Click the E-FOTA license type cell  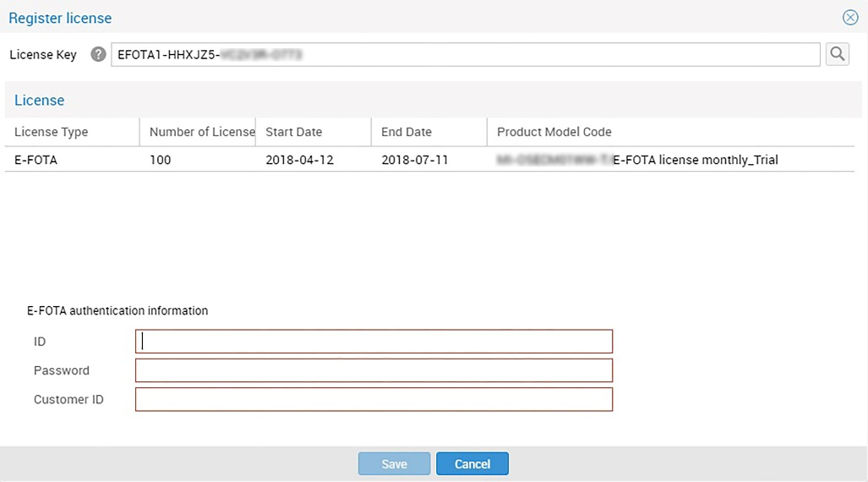(36, 160)
